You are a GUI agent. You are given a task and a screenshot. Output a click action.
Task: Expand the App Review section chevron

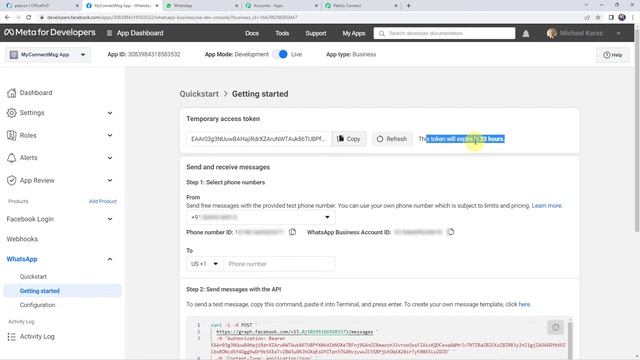pos(110,180)
